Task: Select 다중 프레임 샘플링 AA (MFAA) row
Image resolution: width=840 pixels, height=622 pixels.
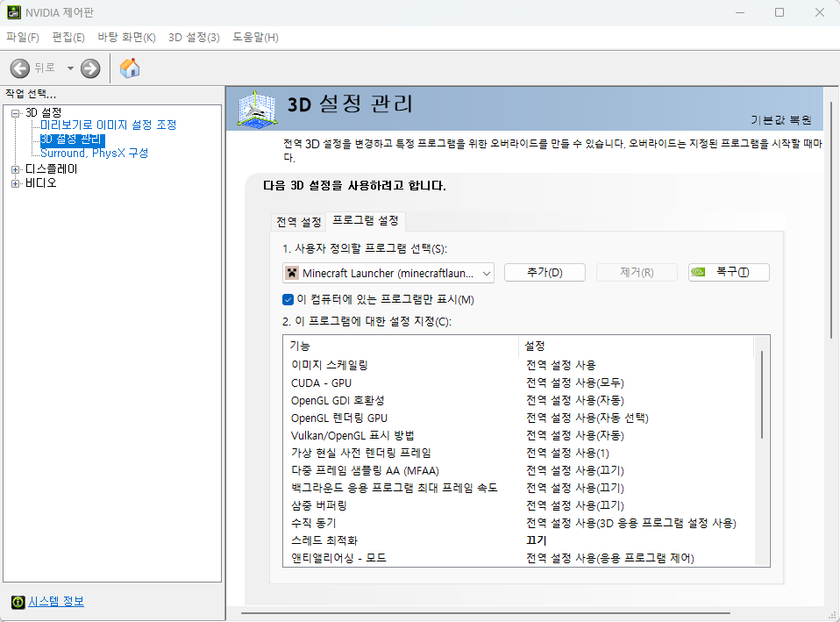Action: pyautogui.click(x=518, y=470)
